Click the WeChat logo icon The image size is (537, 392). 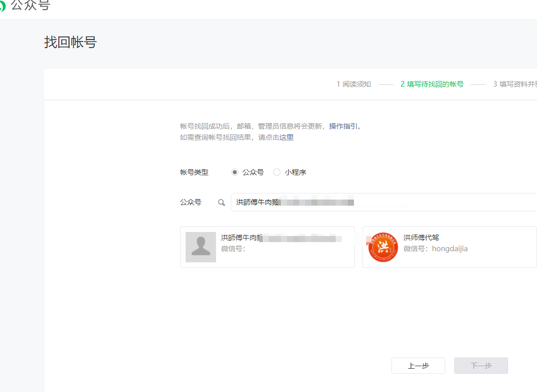point(2,6)
